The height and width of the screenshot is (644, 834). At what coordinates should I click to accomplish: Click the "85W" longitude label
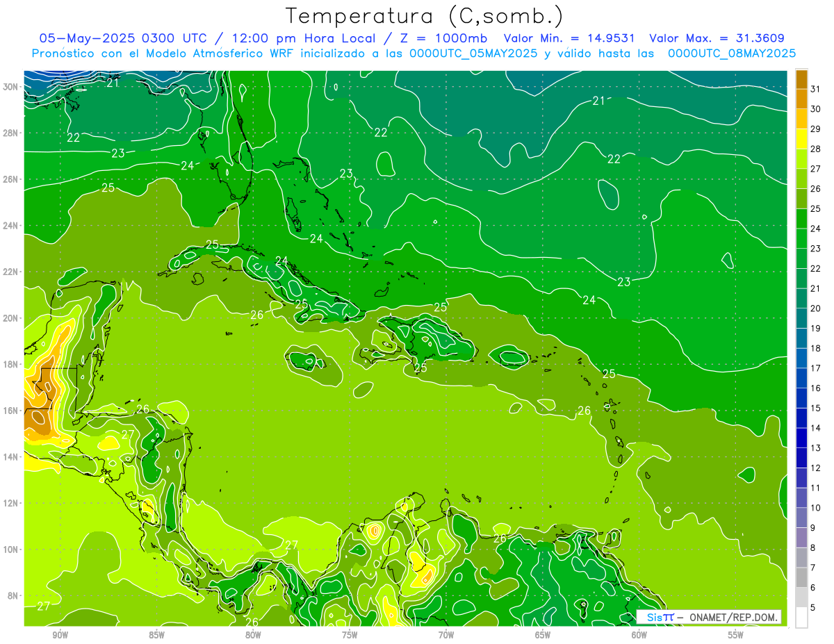tap(156, 635)
